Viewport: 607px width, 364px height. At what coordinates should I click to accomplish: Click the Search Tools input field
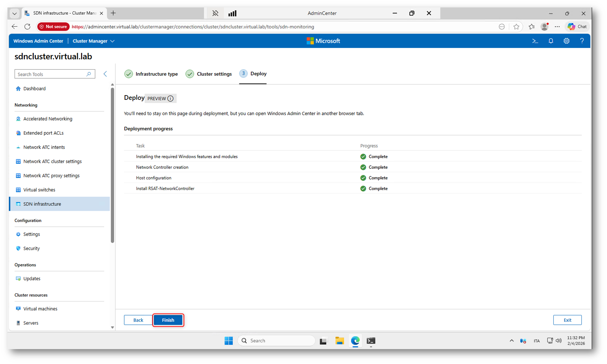51,74
